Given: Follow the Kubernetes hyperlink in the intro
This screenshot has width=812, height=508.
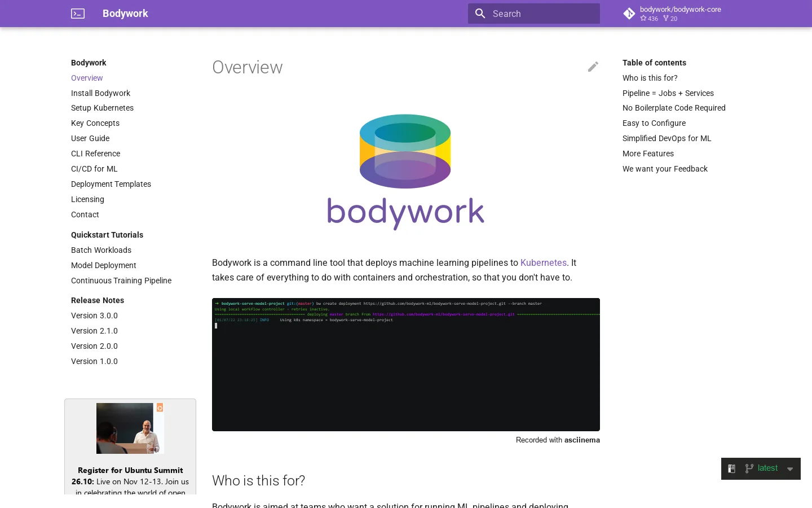Looking at the screenshot, I should 544,262.
